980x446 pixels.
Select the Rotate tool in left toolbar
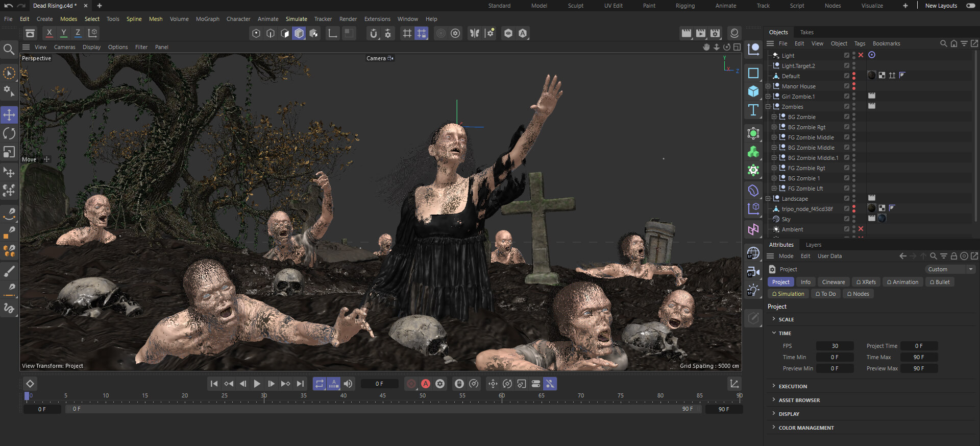9,133
